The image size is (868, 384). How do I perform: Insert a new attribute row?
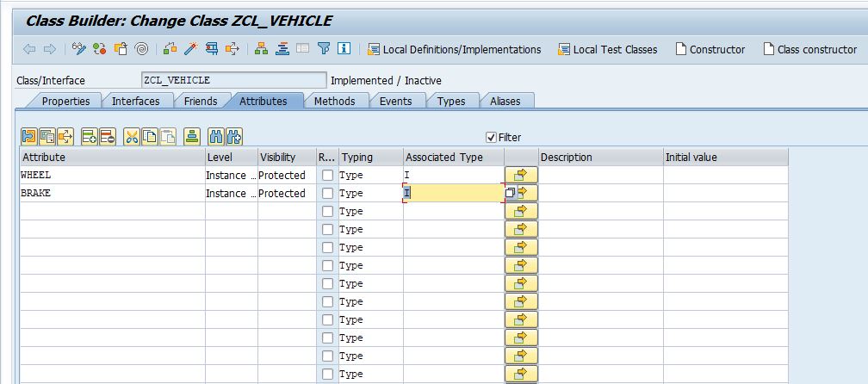pos(90,137)
